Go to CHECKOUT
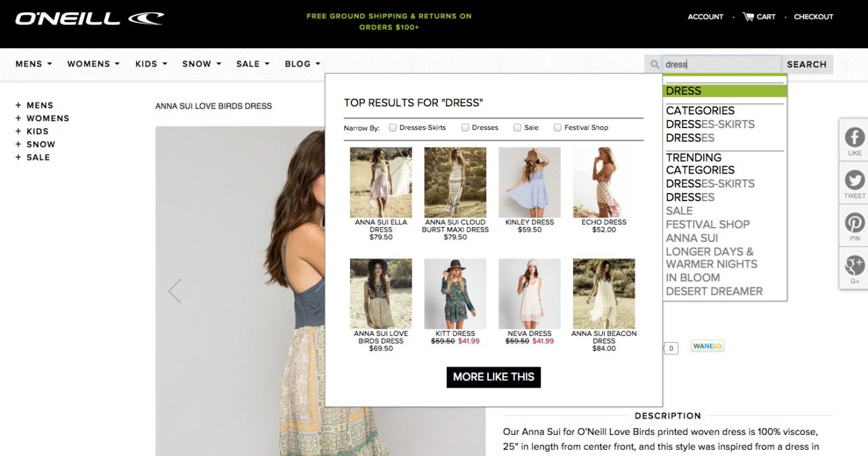Screen dimensions: 868x456 click(813, 17)
